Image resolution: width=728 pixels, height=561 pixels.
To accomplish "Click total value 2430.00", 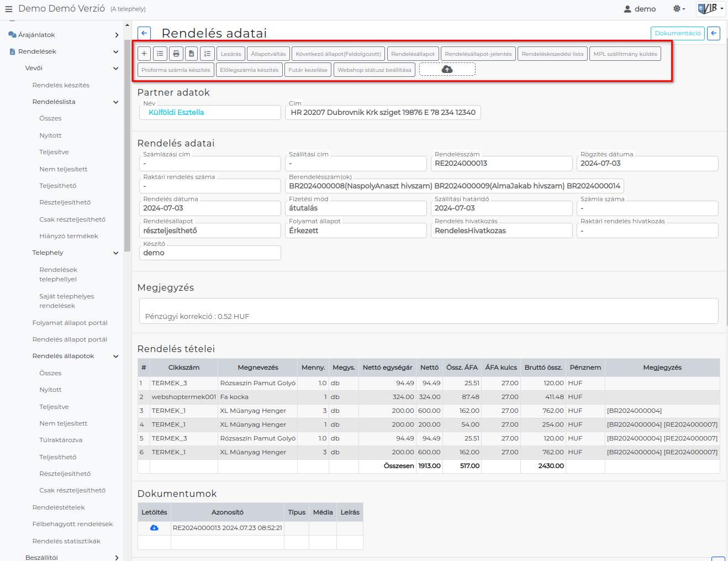I will 551,466.
